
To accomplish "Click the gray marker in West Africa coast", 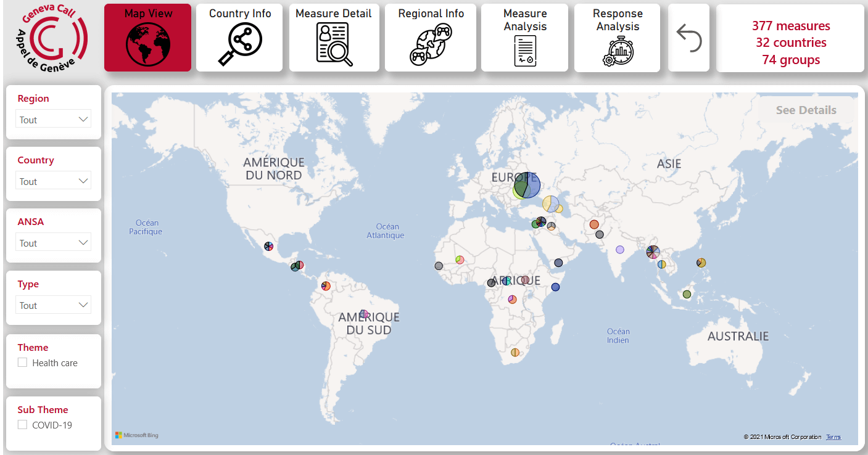I will tap(439, 266).
